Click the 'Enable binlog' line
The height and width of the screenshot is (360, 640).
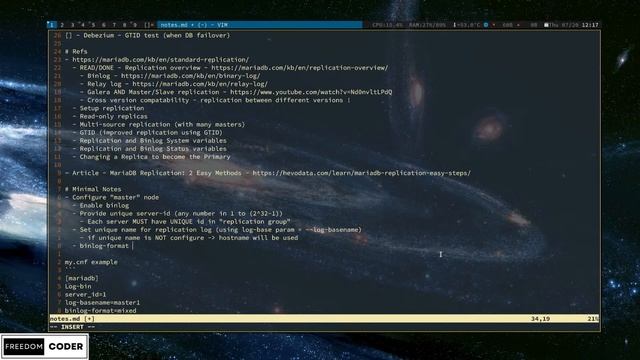(100, 205)
